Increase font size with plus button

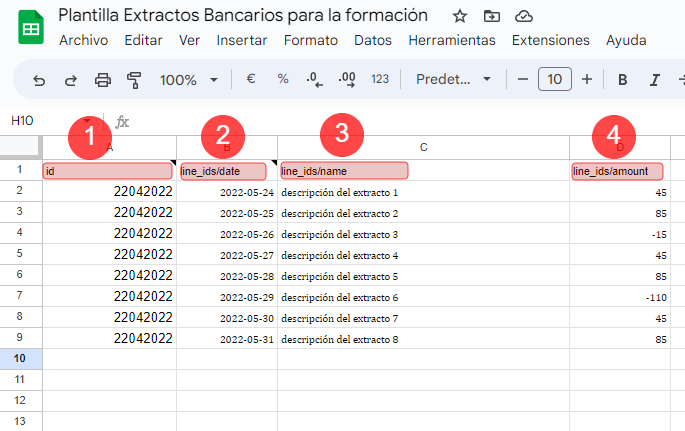pyautogui.click(x=587, y=80)
